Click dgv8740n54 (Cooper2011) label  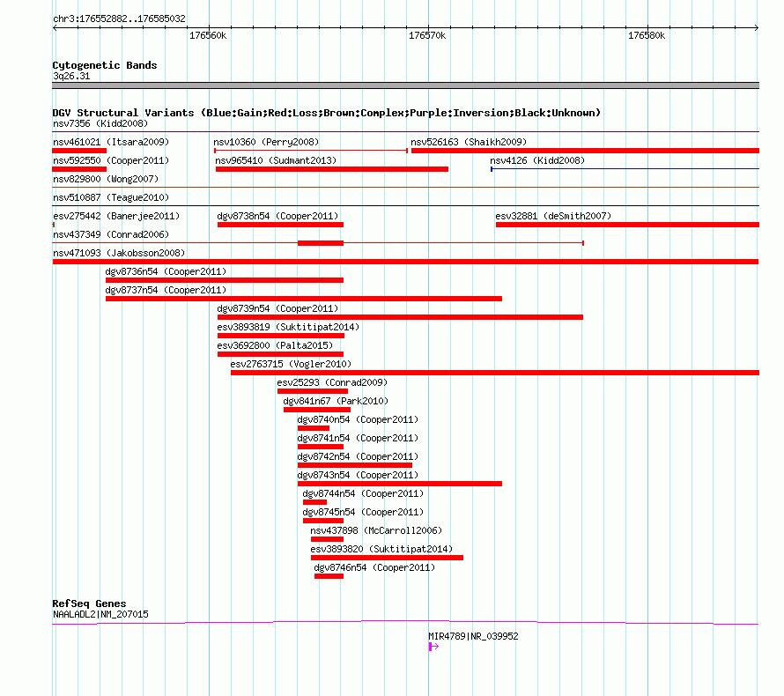(x=358, y=419)
